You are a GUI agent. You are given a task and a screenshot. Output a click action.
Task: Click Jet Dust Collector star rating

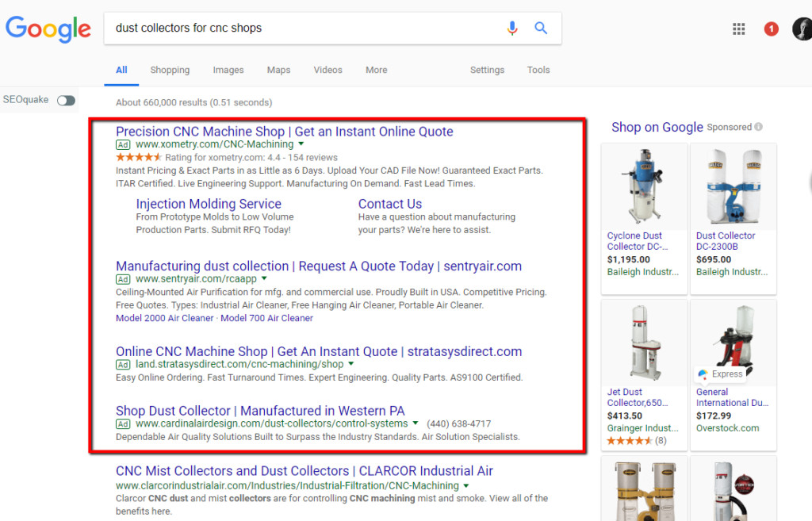point(630,441)
